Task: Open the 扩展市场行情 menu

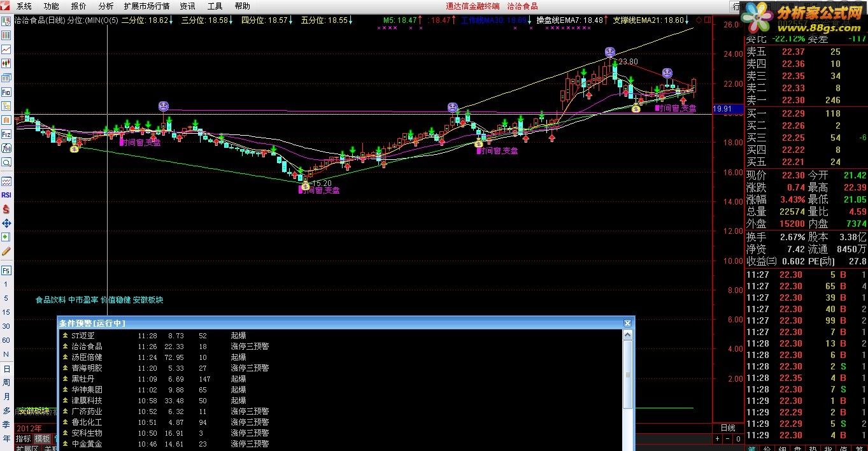Action: 146,6
